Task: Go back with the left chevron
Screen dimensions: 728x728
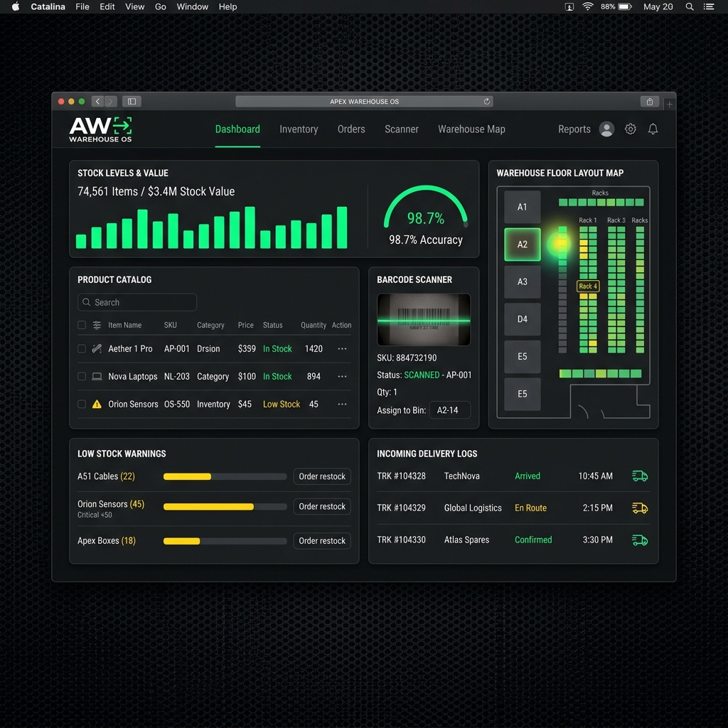Action: coord(97,101)
